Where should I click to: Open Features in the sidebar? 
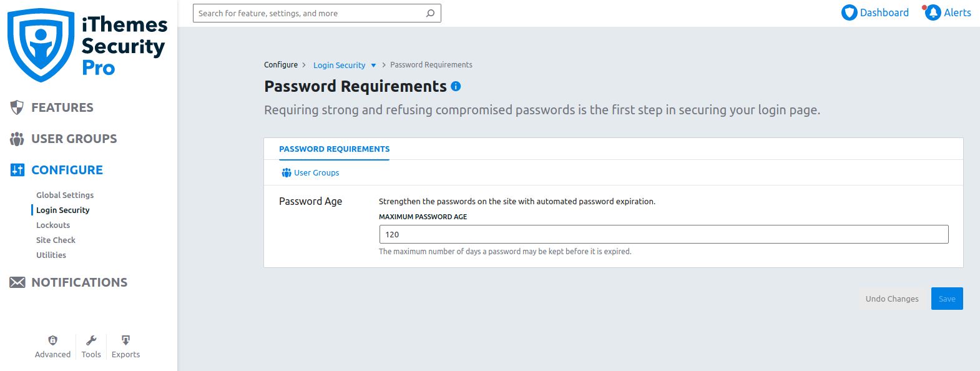(x=62, y=107)
